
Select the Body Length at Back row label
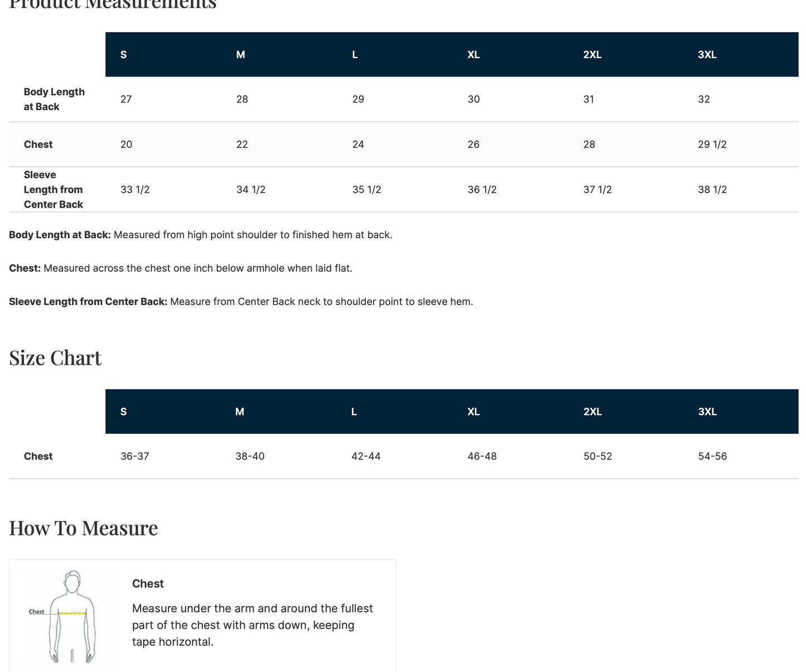point(54,99)
